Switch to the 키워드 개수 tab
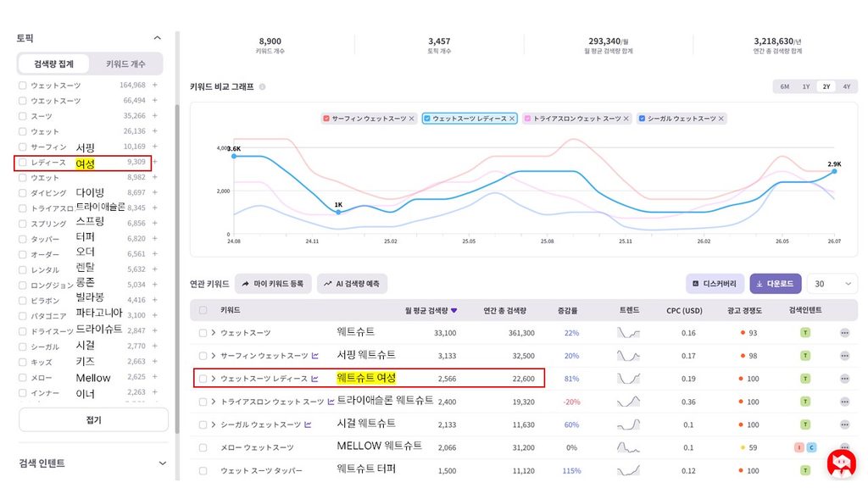 pos(125,64)
